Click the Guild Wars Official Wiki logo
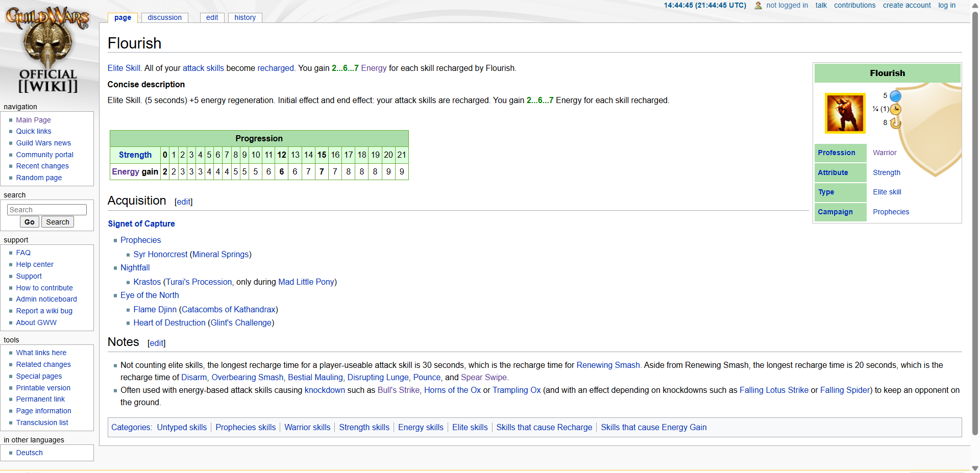The height and width of the screenshot is (473, 980). [47, 50]
